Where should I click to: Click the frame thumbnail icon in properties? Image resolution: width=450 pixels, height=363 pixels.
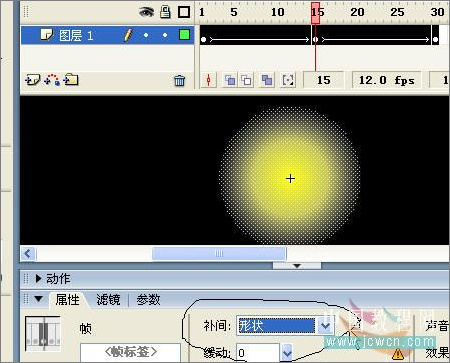pos(43,334)
